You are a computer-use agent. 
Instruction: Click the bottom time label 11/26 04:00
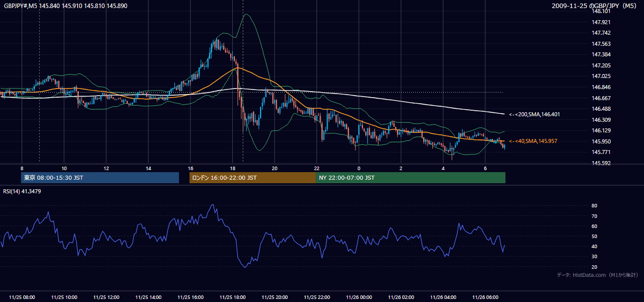click(443, 297)
